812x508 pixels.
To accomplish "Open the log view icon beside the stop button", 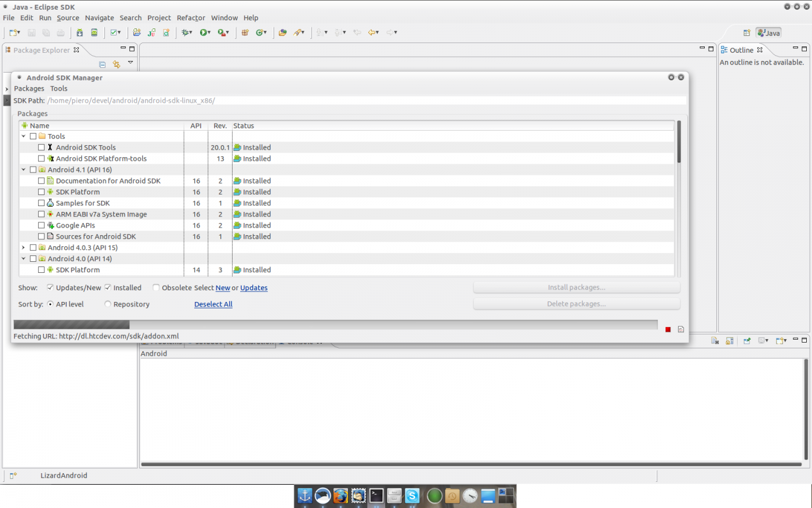I will click(x=680, y=329).
